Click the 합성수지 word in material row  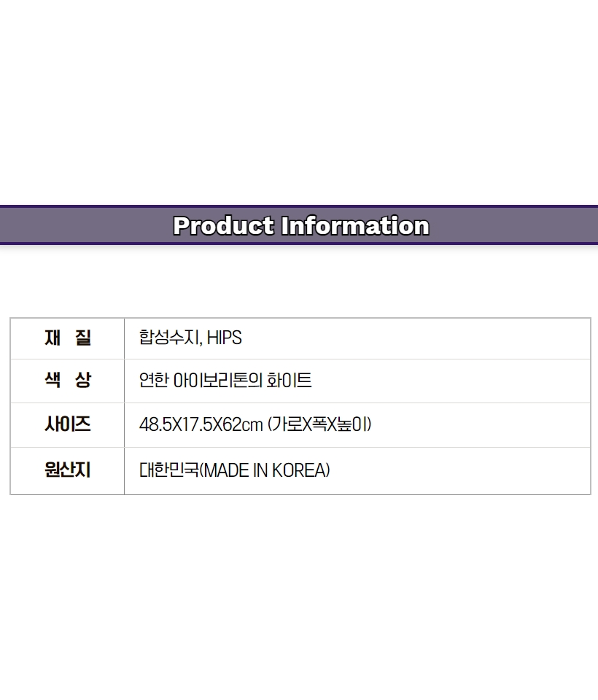click(169, 337)
